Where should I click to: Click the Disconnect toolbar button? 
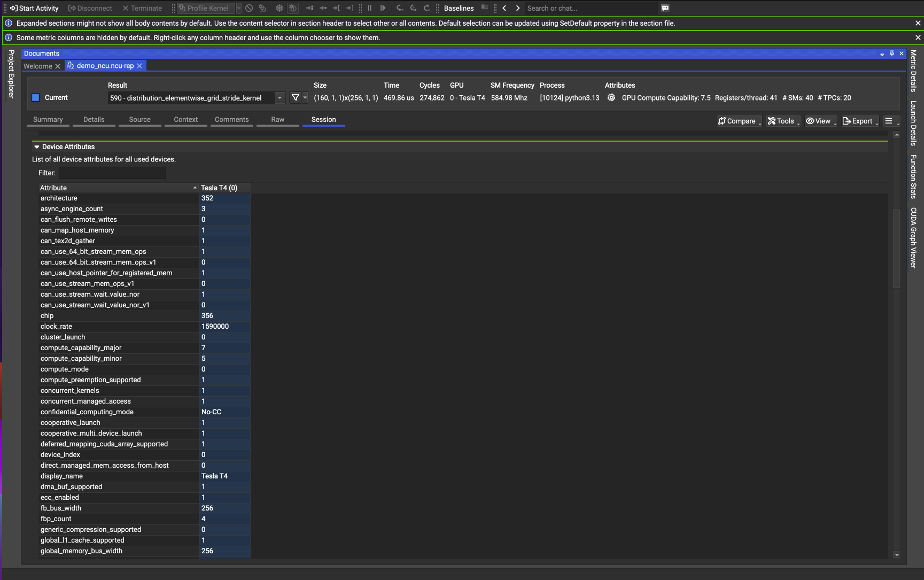point(90,8)
